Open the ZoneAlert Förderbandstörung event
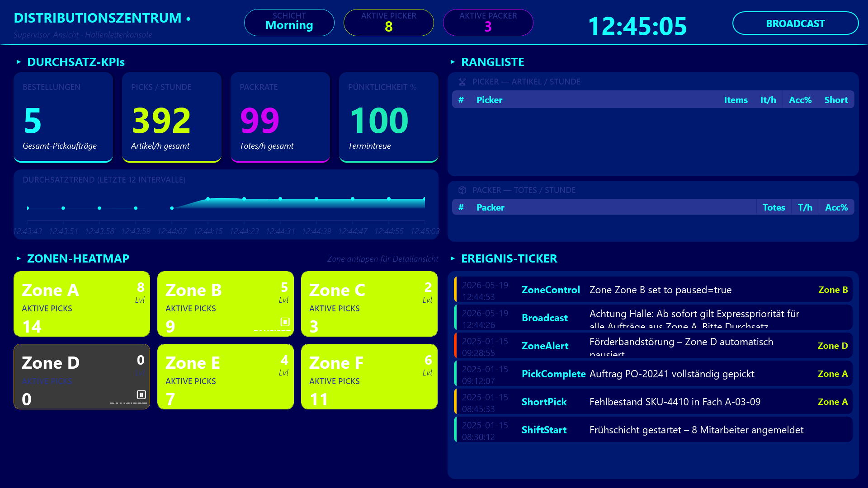The width and height of the screenshot is (868, 488). (653, 346)
